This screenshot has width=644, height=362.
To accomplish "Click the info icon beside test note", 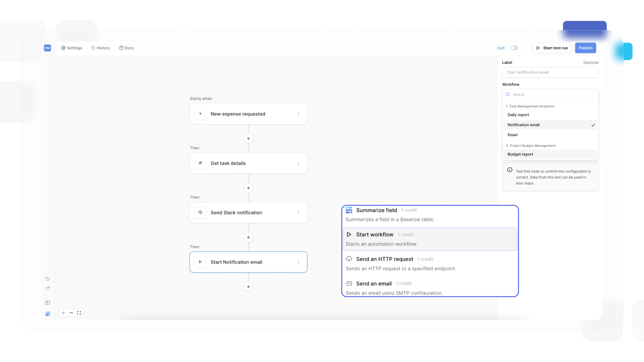I will pos(510,169).
